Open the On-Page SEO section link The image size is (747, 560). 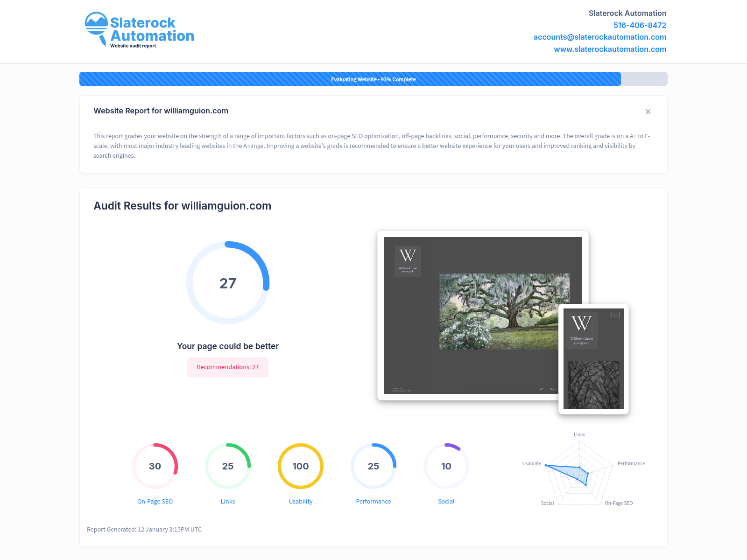pyautogui.click(x=155, y=501)
